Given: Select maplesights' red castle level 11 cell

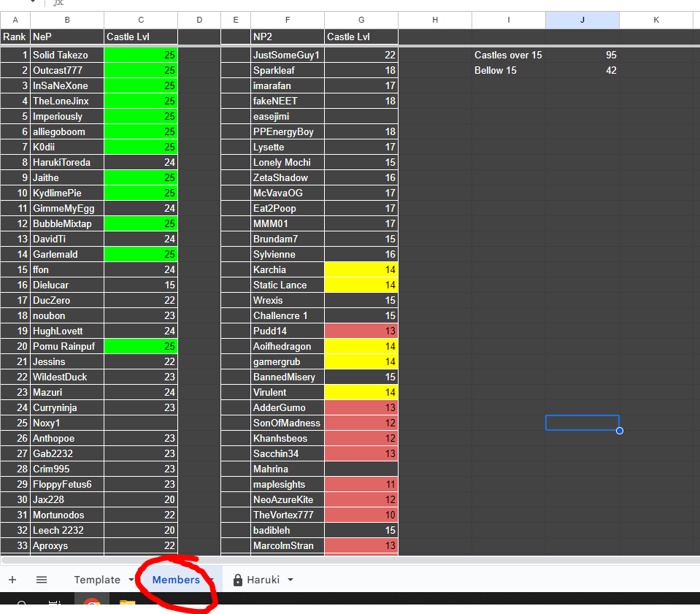Looking at the screenshot, I should 361,485.
